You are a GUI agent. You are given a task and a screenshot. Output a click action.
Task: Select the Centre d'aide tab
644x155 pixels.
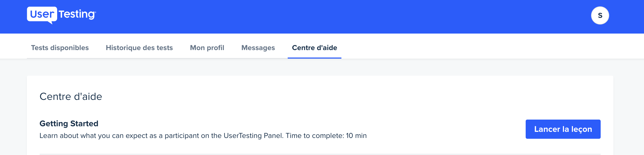point(315,48)
